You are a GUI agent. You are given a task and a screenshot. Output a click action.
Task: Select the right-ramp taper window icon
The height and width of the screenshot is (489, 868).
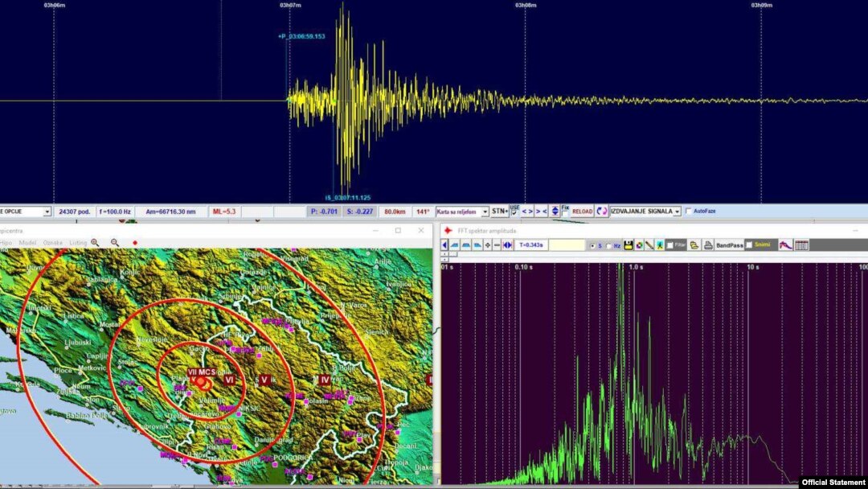[477, 244]
